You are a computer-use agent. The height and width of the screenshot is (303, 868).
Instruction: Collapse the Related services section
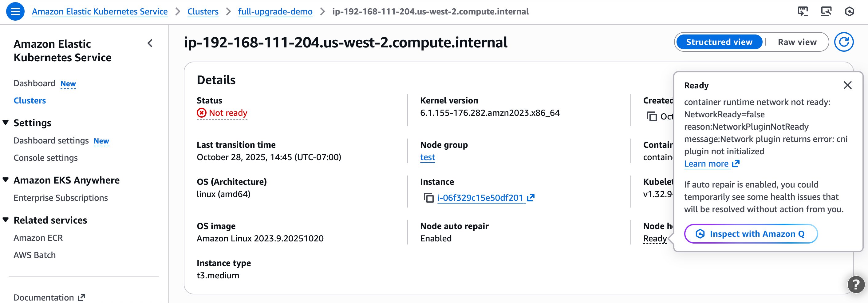tap(6, 220)
